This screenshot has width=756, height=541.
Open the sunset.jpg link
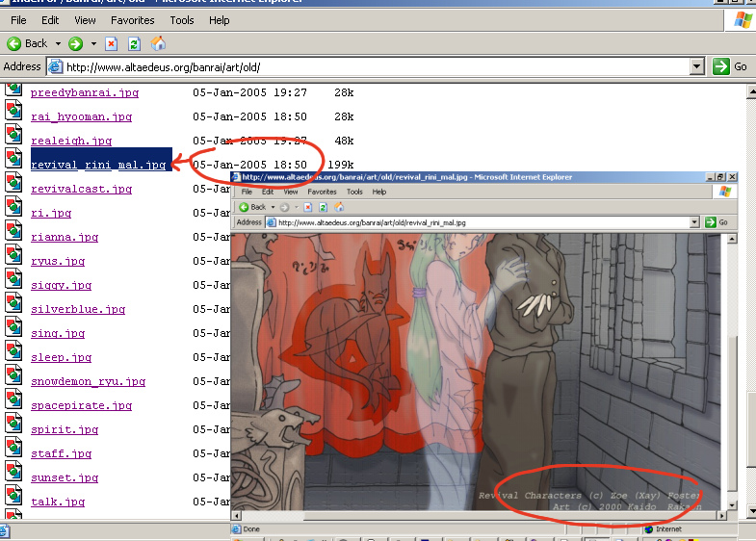(65, 477)
